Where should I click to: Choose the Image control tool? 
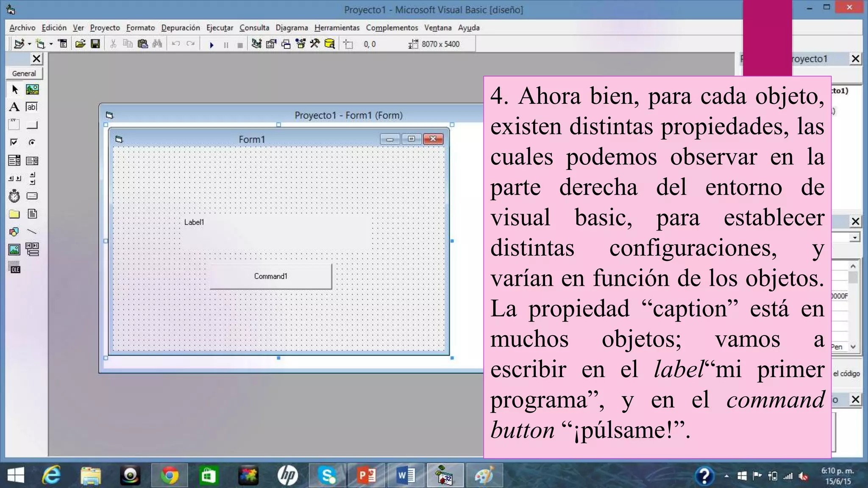pyautogui.click(x=14, y=250)
